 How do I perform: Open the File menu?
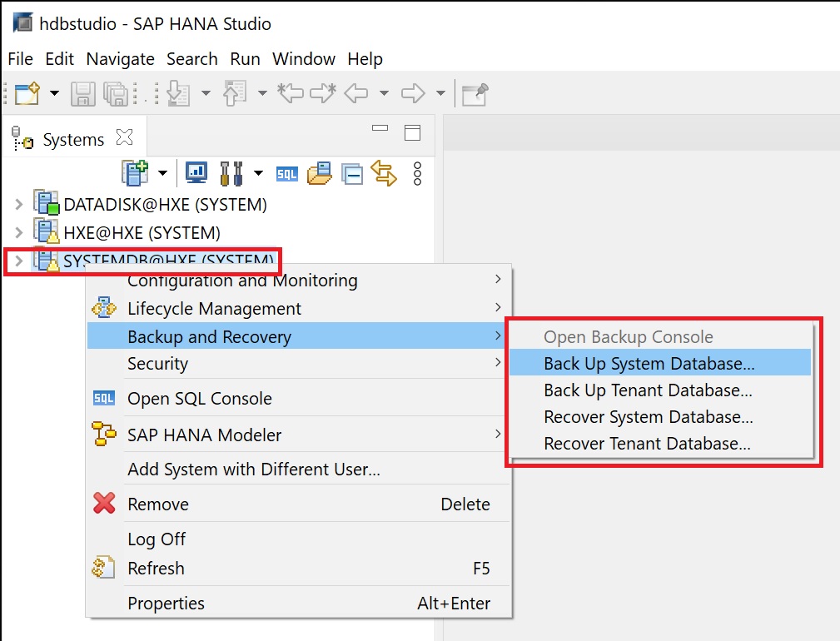(x=20, y=59)
